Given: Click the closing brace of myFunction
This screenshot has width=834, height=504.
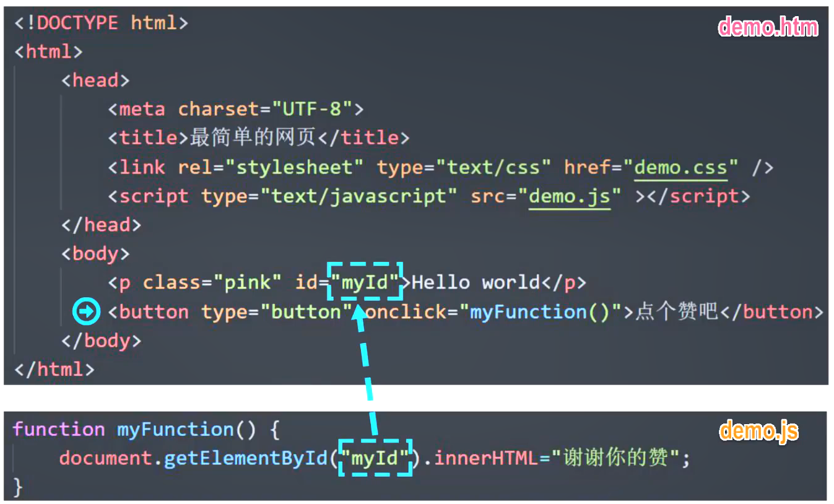Looking at the screenshot, I should click(x=17, y=487).
